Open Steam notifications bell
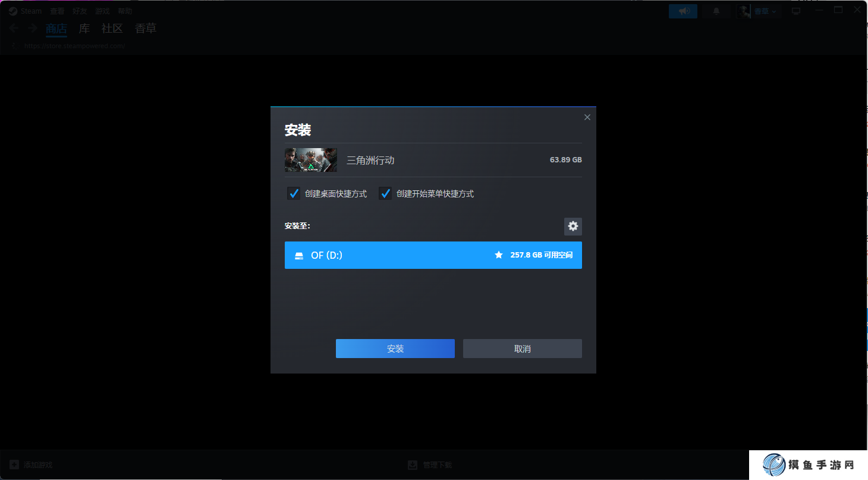The image size is (868, 480). pyautogui.click(x=716, y=11)
